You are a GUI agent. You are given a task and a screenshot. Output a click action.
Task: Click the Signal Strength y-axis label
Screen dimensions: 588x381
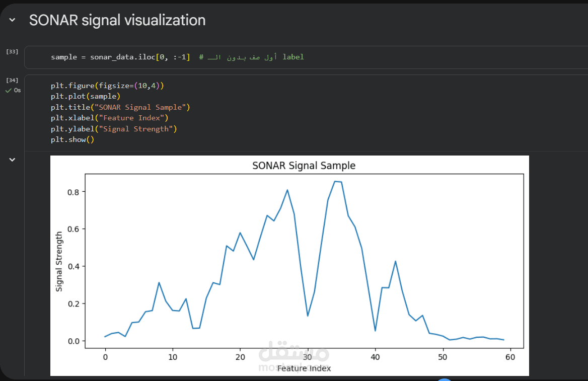click(x=59, y=261)
